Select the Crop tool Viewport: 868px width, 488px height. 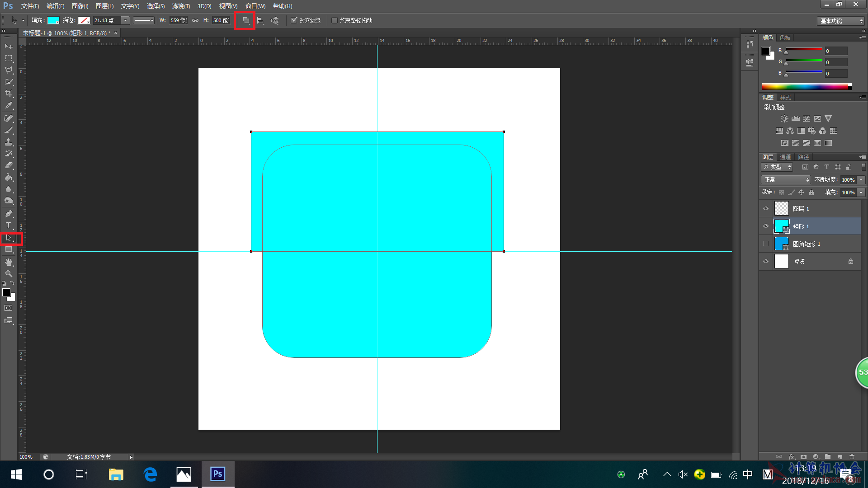(9, 94)
